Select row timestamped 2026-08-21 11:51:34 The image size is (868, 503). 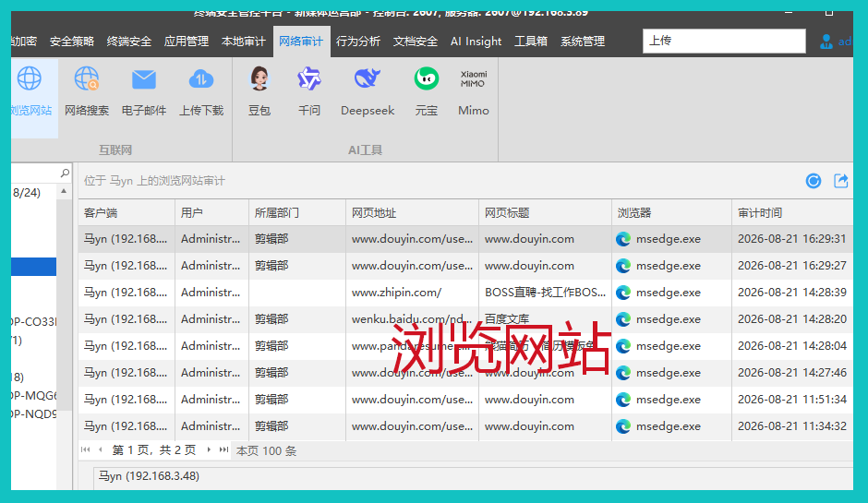point(465,400)
